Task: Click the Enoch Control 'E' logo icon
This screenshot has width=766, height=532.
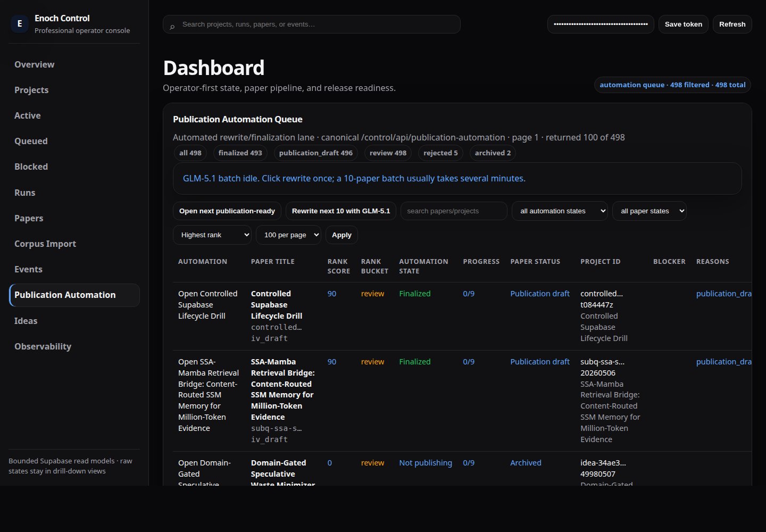Action: tap(20, 24)
